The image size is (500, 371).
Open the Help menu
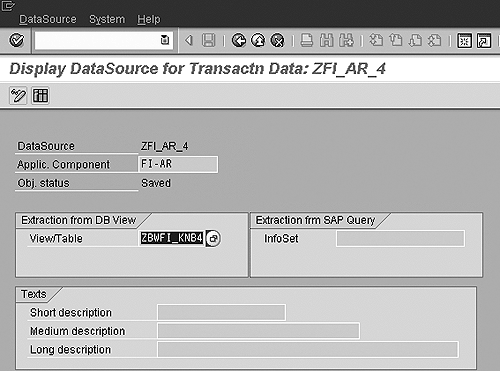(149, 19)
